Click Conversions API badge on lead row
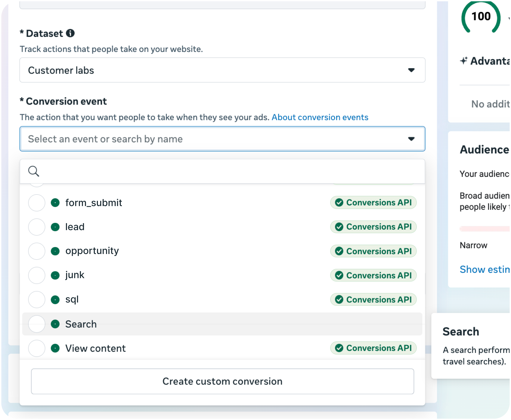 coord(373,227)
